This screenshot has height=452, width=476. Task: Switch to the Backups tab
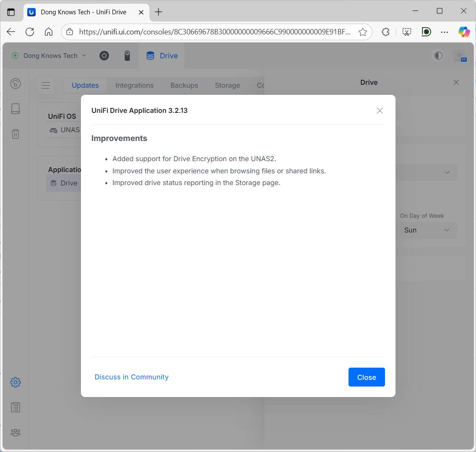[x=184, y=86]
